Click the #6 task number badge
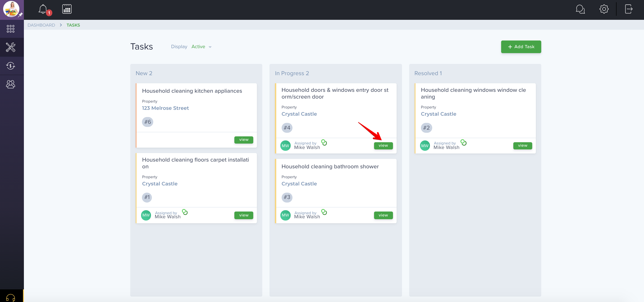 point(148,122)
